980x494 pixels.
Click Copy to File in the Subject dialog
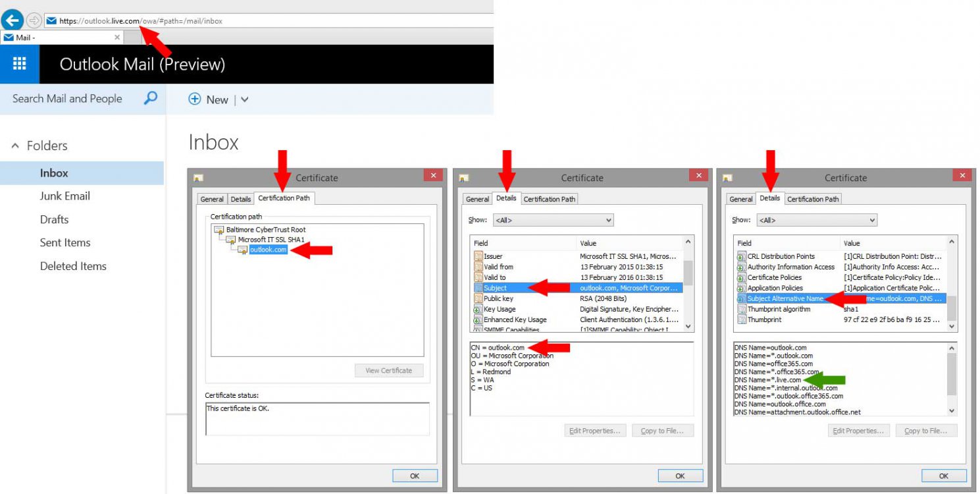coord(663,431)
